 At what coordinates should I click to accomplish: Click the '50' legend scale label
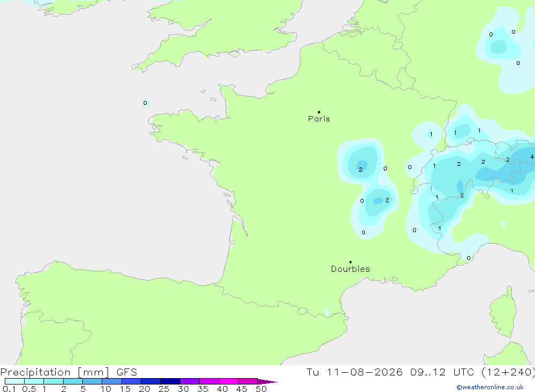pos(262,389)
